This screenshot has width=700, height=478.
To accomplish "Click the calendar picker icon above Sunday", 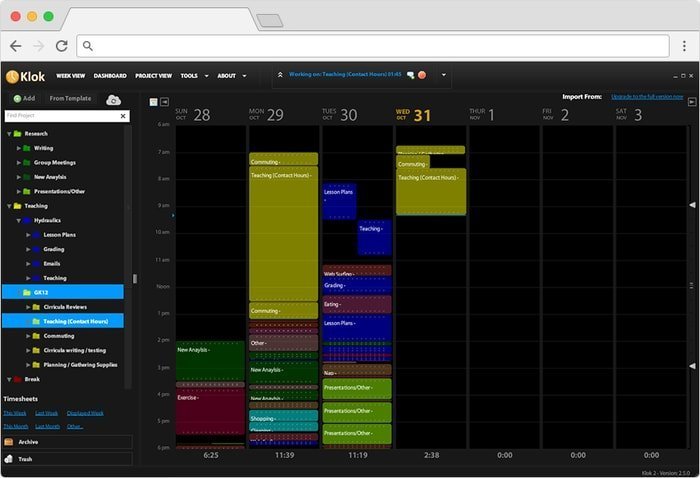I will click(154, 102).
